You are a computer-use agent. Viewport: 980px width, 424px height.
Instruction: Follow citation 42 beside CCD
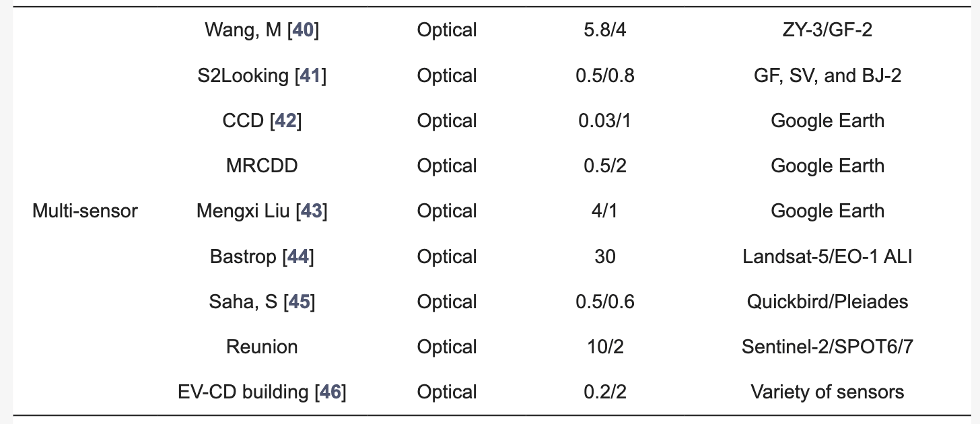(x=285, y=120)
